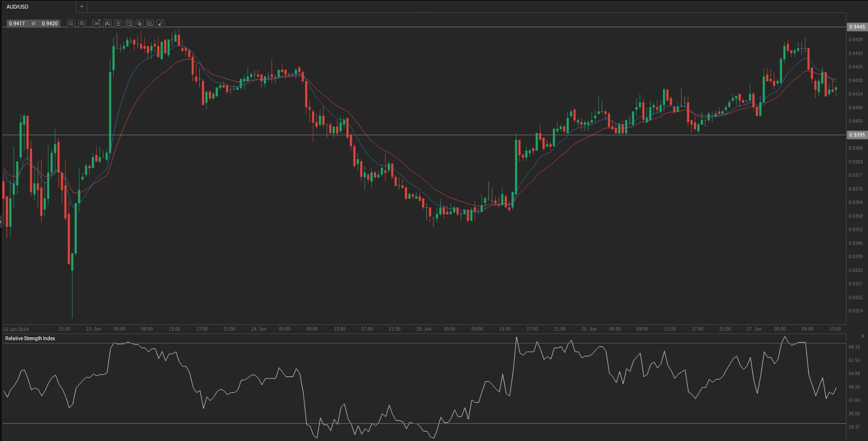Click the copy/duplicate chart icon
Screen dimensions: 868x441
click(140, 23)
